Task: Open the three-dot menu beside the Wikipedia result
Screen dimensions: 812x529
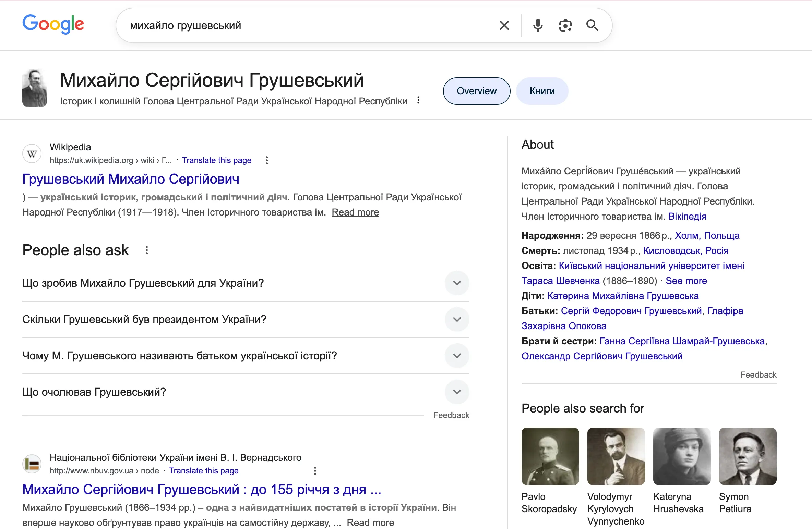Action: coord(267,160)
